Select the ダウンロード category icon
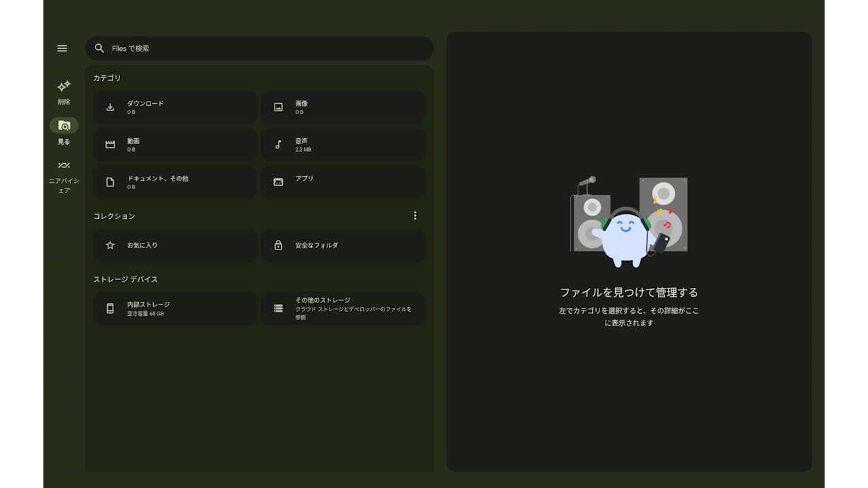Screen dimensions: 868x488 pos(110,107)
